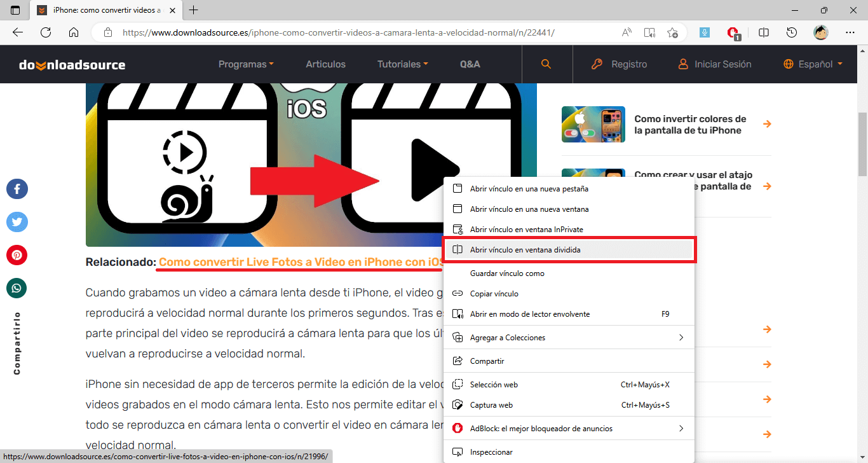The width and height of the screenshot is (868, 463).
Task: Share on Facebook icon
Action: pos(17,189)
